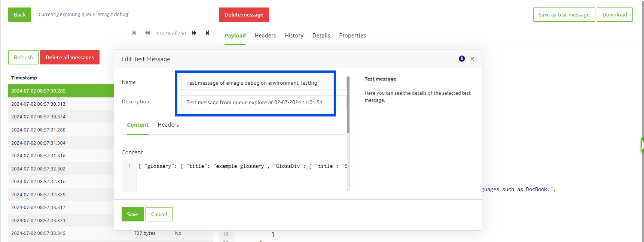Go to previous page of messages

pyautogui.click(x=147, y=33)
